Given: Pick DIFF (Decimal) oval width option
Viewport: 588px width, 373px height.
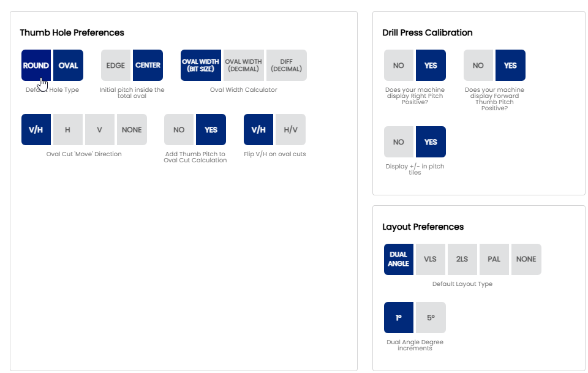Looking at the screenshot, I should pos(286,66).
